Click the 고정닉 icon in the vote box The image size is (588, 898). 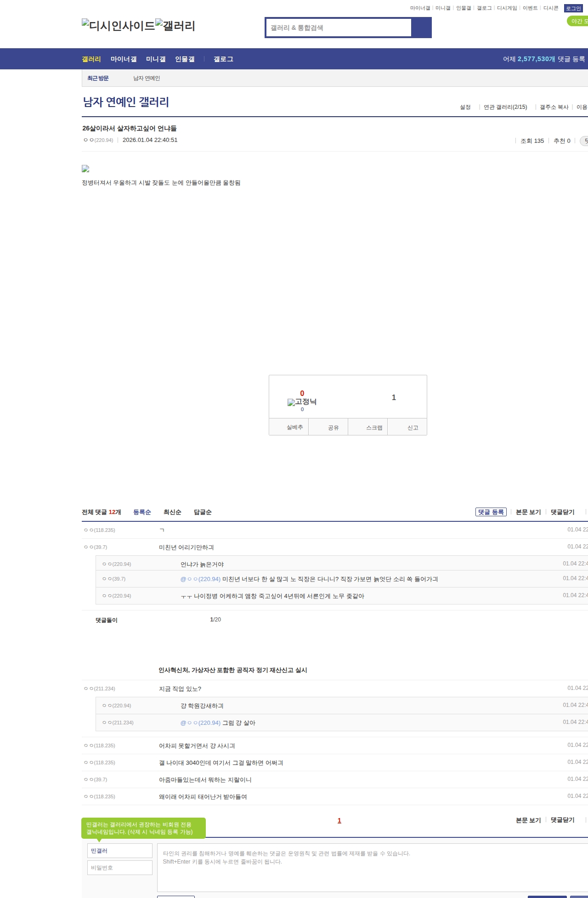302,402
